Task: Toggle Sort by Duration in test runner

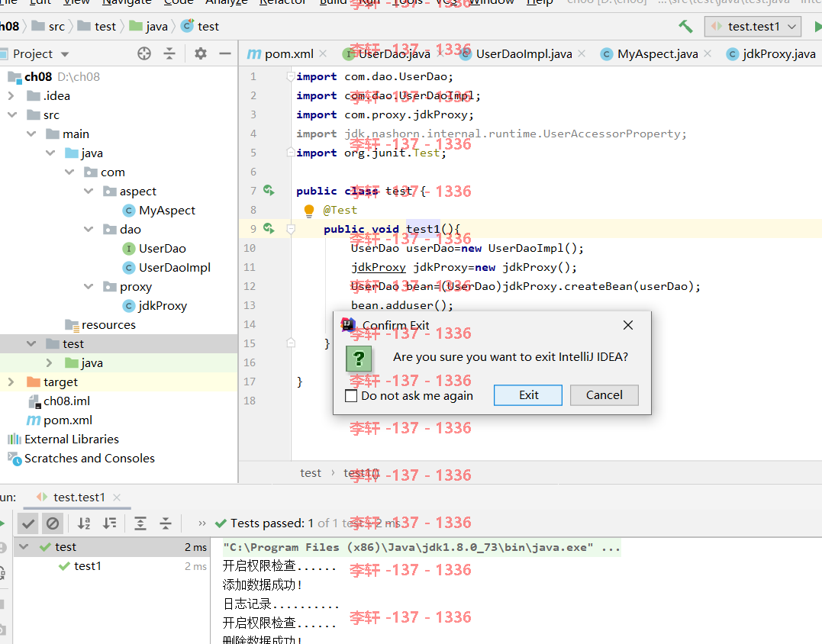Action: [110, 523]
